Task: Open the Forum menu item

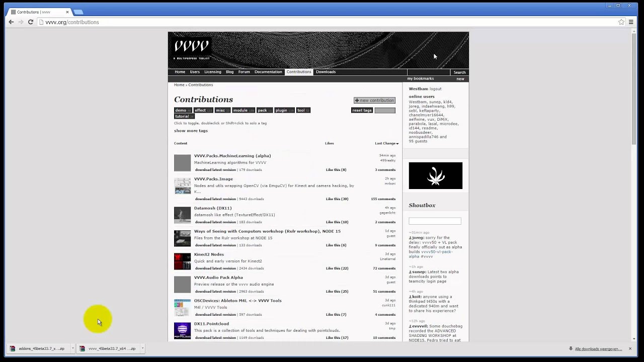Action: (x=244, y=72)
